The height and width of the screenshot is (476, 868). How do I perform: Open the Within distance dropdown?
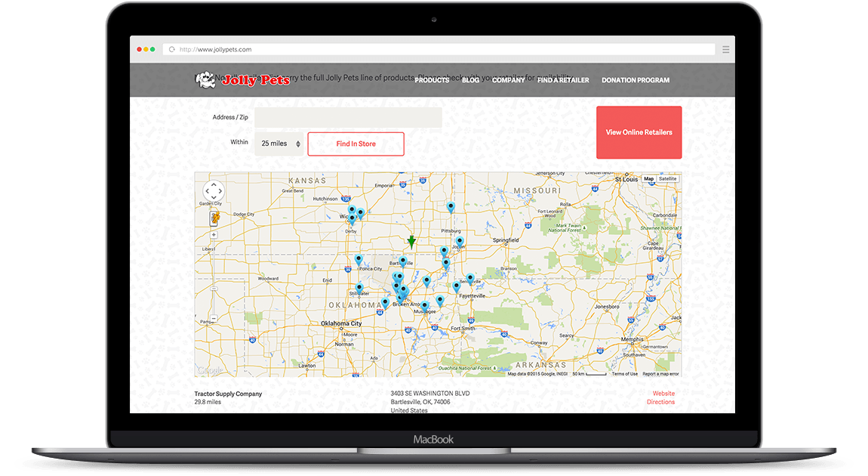pos(280,144)
